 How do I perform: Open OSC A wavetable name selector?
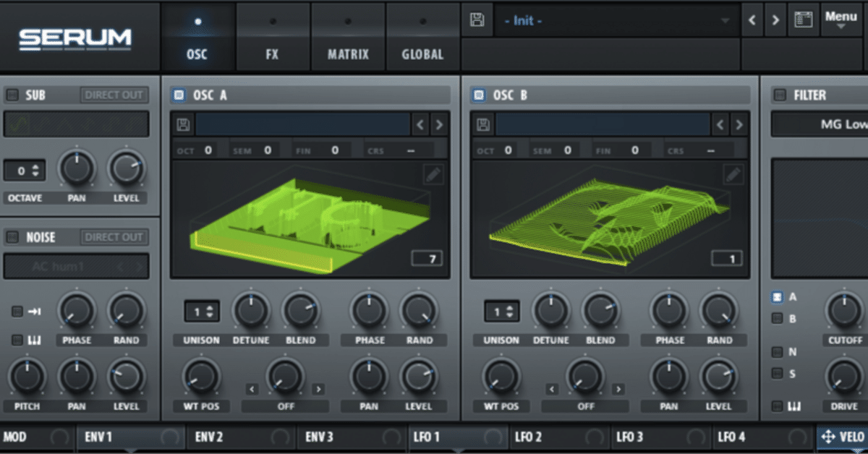[x=302, y=125]
